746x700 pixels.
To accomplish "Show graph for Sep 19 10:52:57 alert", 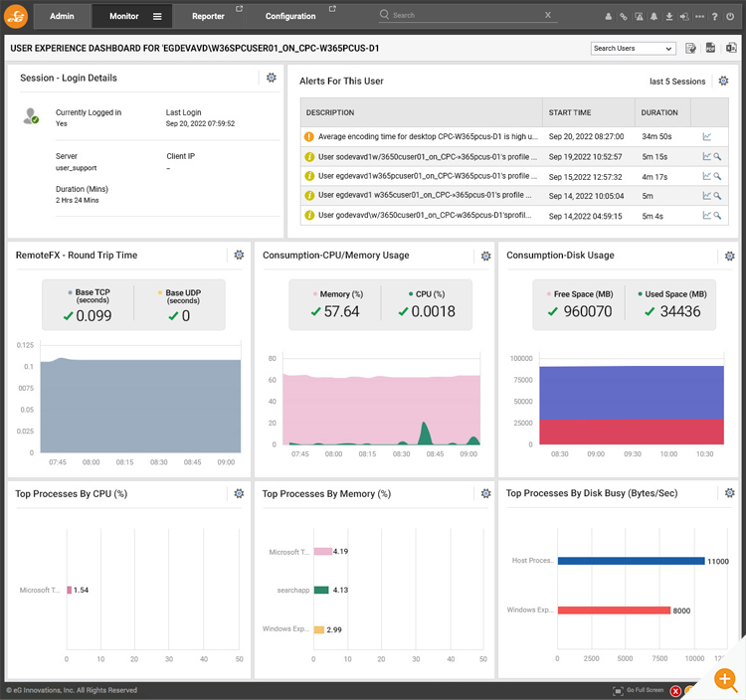I will (707, 156).
